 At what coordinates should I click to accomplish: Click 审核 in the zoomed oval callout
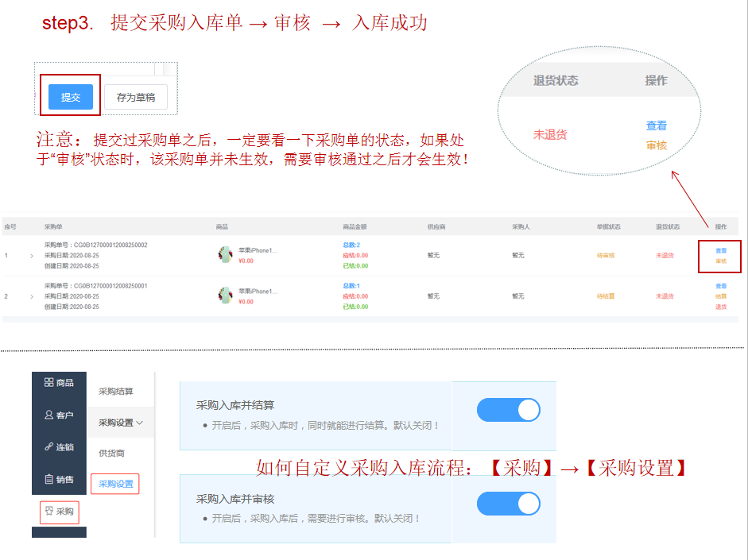[x=657, y=145]
